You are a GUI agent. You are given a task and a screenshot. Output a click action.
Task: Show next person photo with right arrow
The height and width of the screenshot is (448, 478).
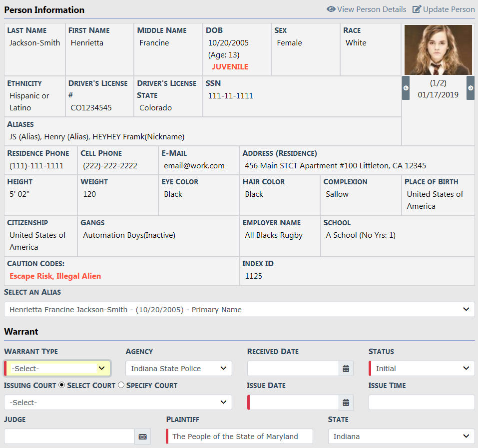470,88
